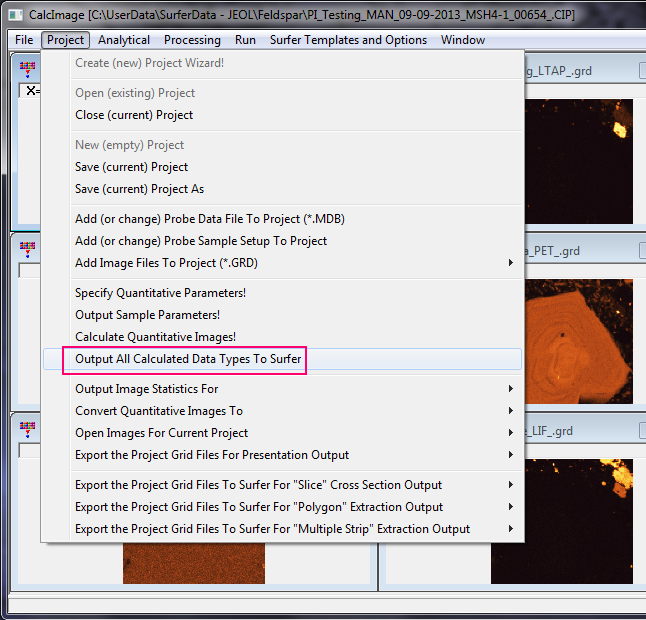Open Surfer Templates and Options menu
This screenshot has width=646, height=620.
[348, 40]
